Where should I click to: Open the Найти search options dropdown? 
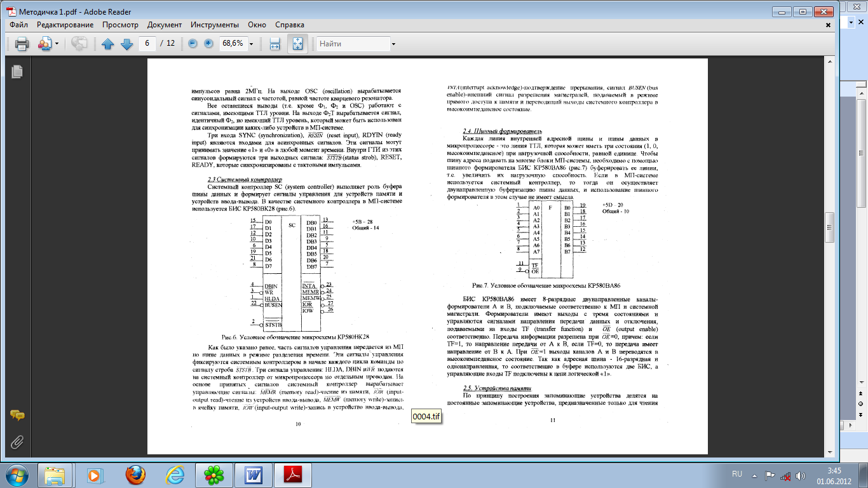click(394, 44)
